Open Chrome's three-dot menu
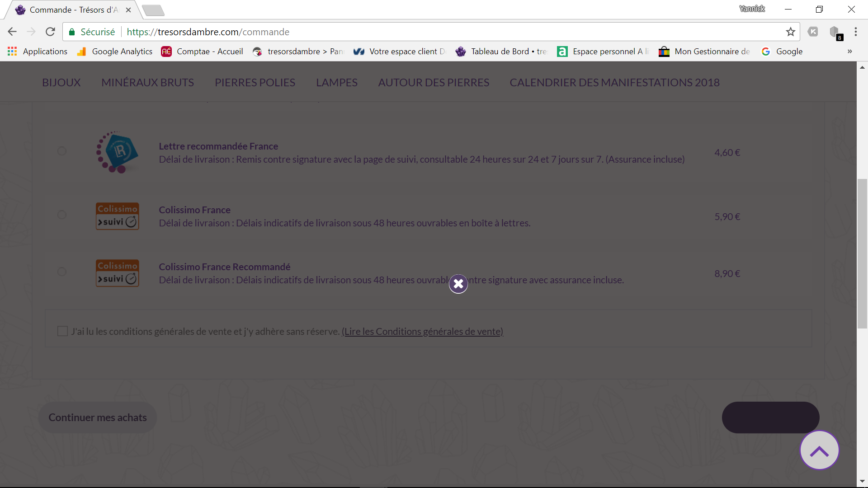The image size is (868, 488). [855, 32]
